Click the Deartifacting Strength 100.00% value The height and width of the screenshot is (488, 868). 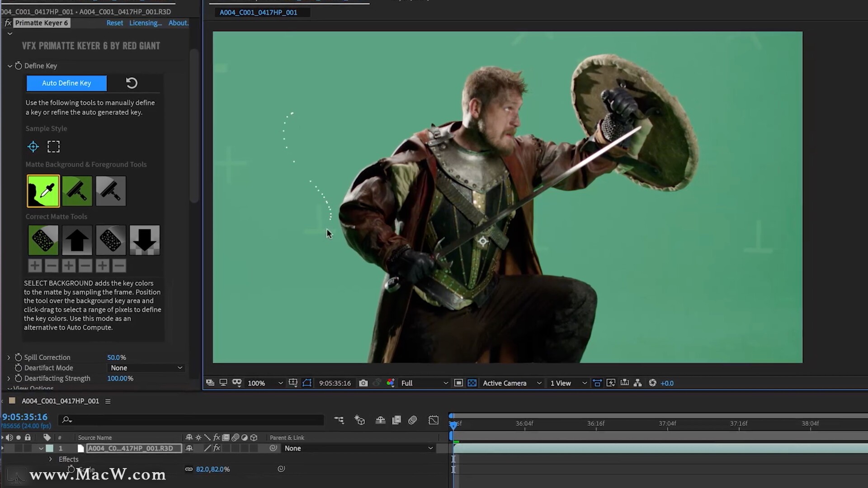[120, 378]
